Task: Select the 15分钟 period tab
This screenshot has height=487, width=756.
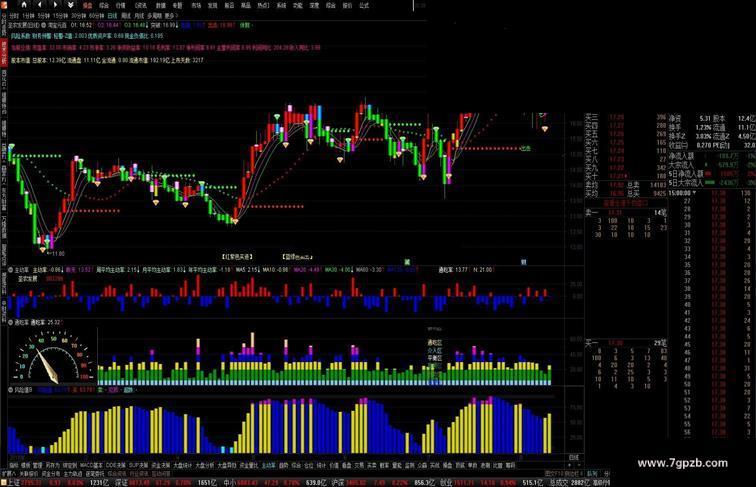Action: [x=61, y=16]
